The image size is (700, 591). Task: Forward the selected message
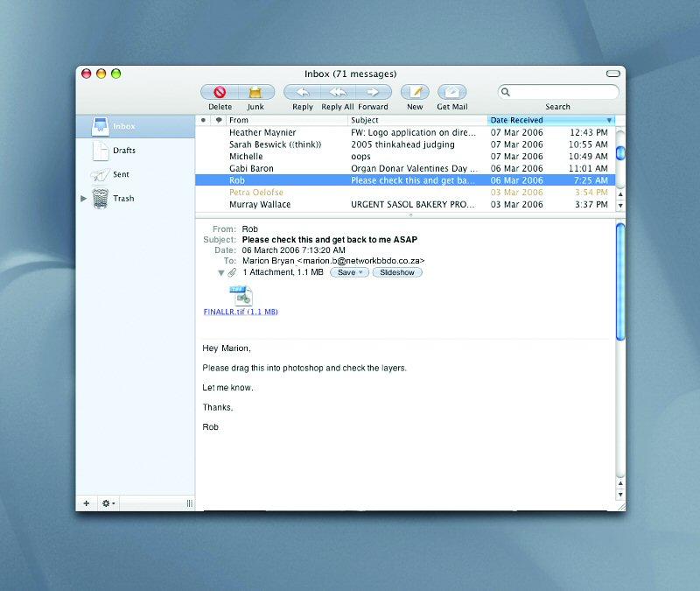coord(373,92)
